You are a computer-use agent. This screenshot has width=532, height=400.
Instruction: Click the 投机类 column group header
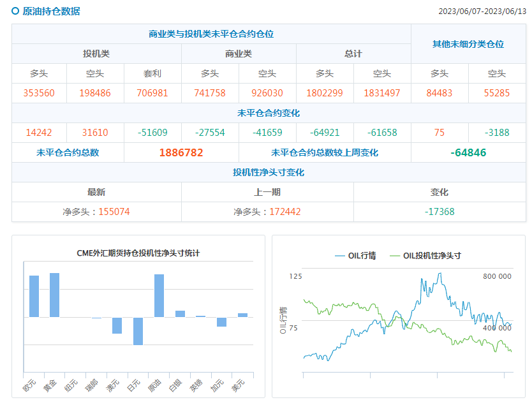tap(96, 54)
